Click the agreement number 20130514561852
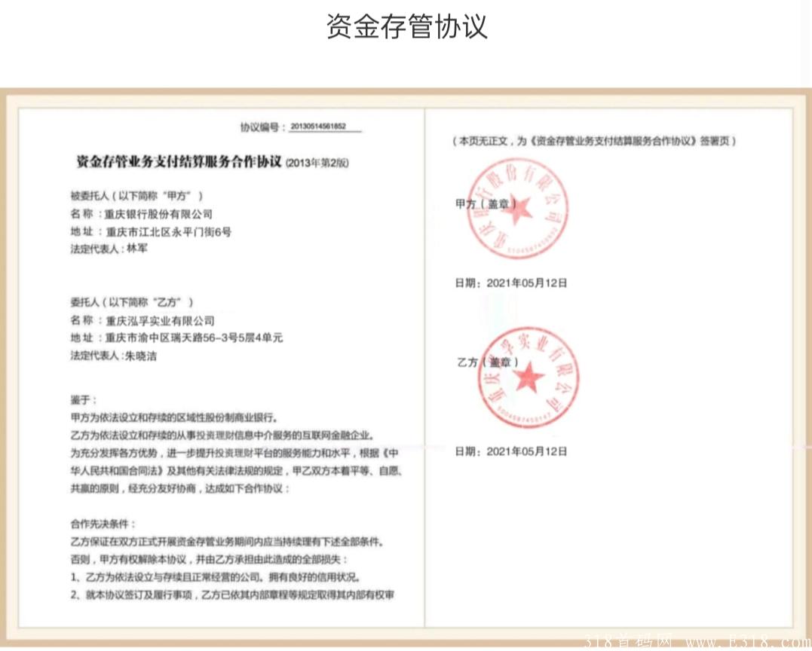 [318, 127]
